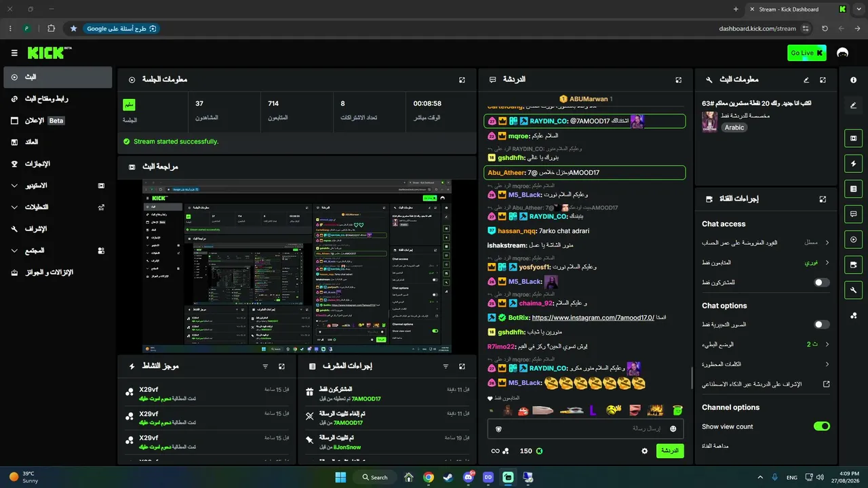Select البث in the left sidebar
Screen dimensions: 868x488
click(x=58, y=77)
